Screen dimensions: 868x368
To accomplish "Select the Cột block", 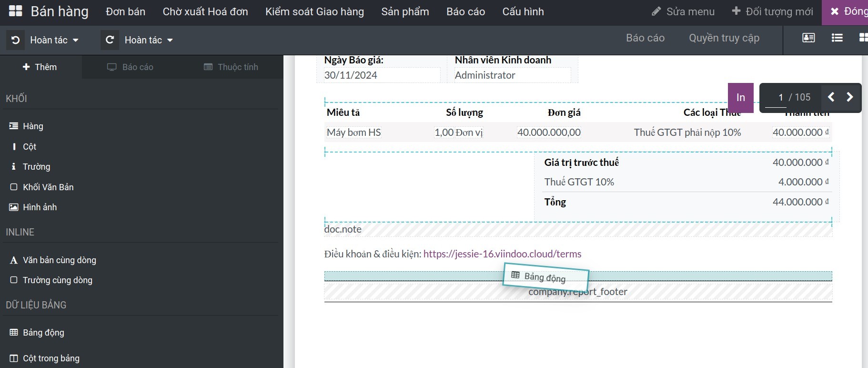I will [x=23, y=147].
